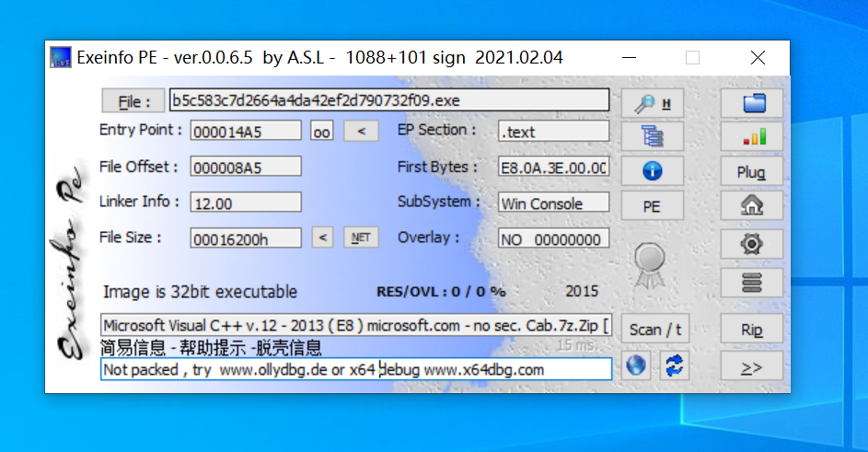This screenshot has width=868, height=452.
Task: Click the Scan / t button
Action: [654, 329]
